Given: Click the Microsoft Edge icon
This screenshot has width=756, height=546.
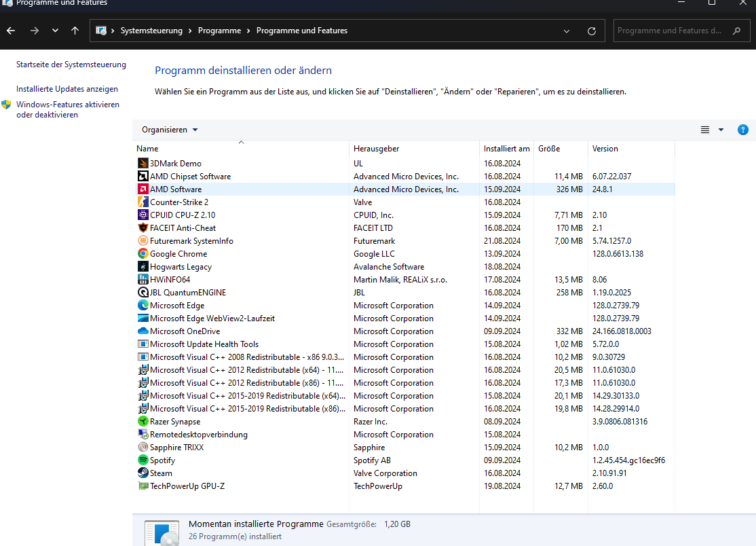Looking at the screenshot, I should [143, 306].
